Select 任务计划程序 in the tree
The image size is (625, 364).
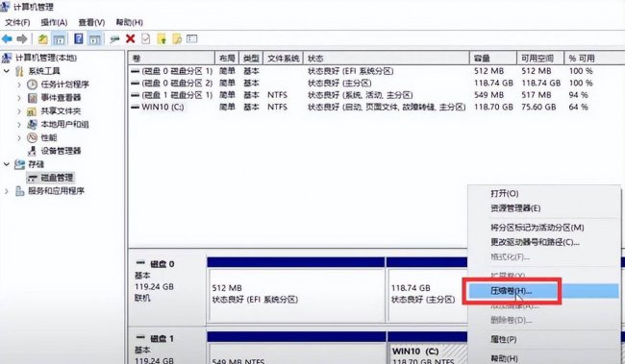pyautogui.click(x=64, y=85)
